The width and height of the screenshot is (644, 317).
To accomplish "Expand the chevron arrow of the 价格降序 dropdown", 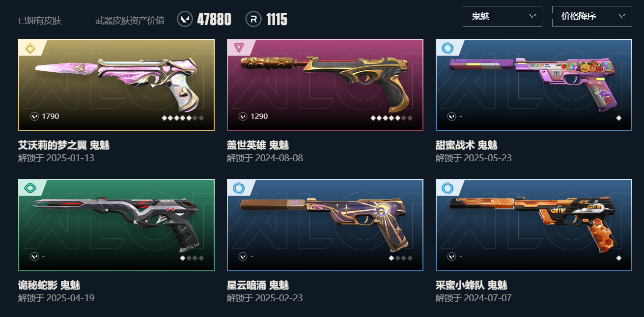I will click(622, 16).
